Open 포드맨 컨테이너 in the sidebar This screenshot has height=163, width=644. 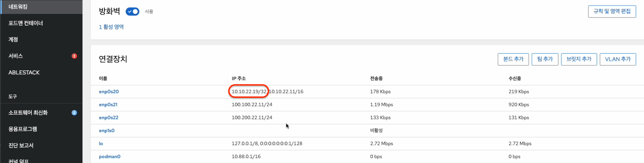tap(26, 23)
